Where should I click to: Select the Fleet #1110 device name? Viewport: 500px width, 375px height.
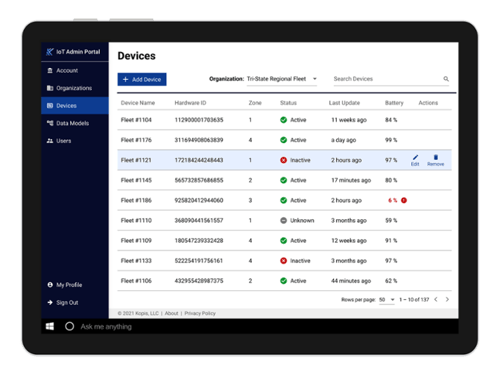click(x=136, y=220)
